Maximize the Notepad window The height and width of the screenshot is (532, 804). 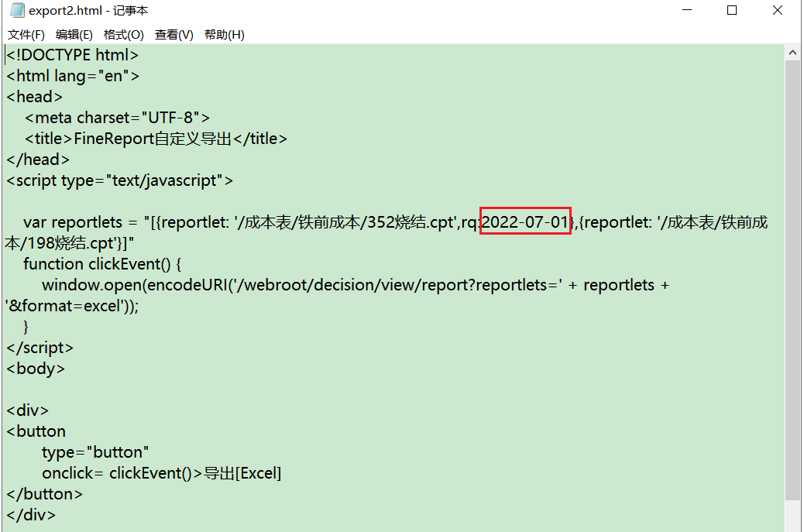[732, 10]
